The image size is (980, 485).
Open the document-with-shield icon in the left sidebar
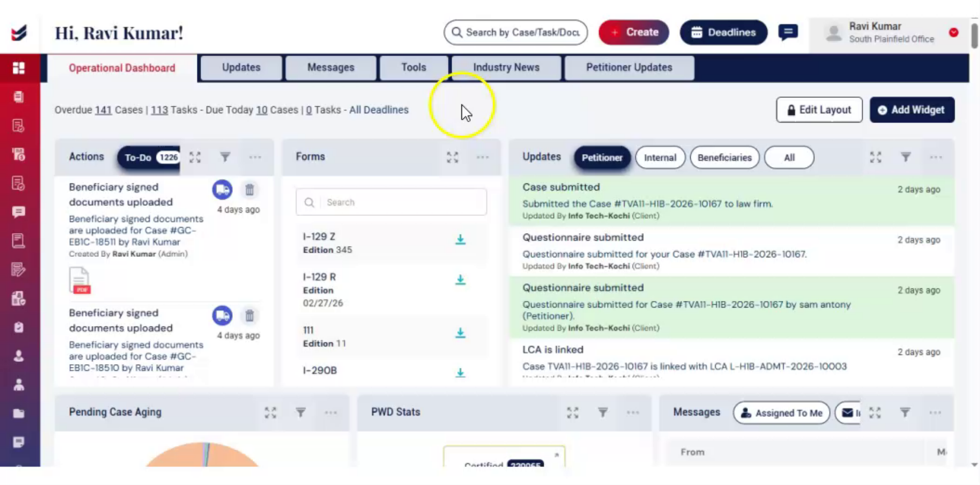[19, 299]
